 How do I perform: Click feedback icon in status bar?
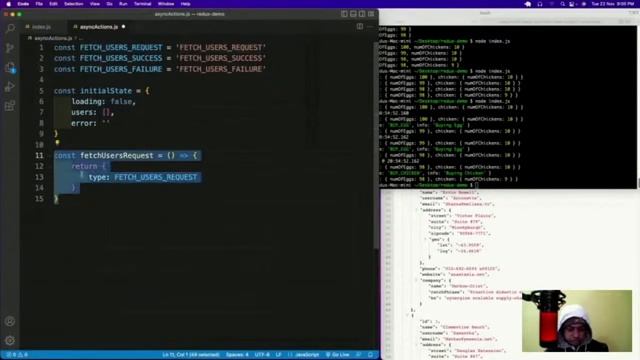359,355
